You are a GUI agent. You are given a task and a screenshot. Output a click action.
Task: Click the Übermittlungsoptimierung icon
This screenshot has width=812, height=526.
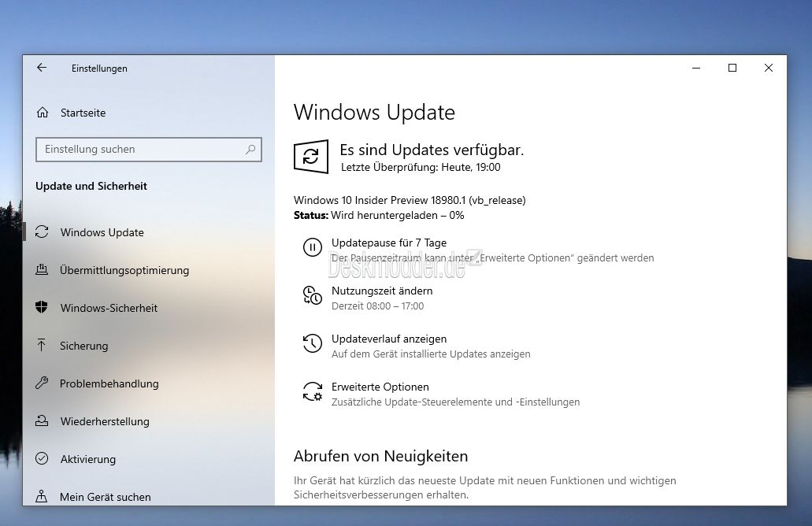coord(42,270)
